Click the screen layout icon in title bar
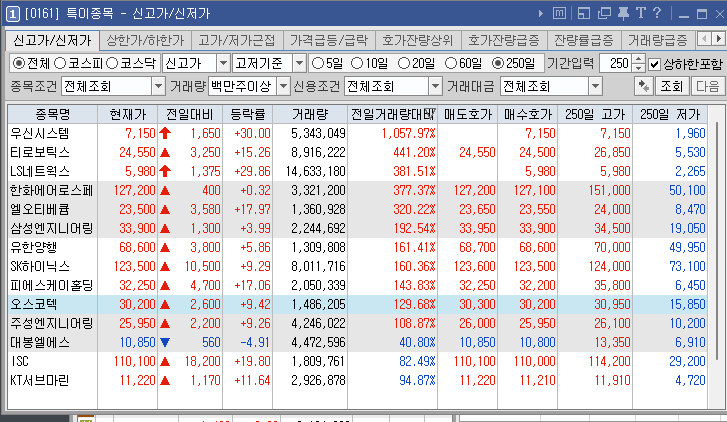Screen dimensions: 727x422 (584, 13)
